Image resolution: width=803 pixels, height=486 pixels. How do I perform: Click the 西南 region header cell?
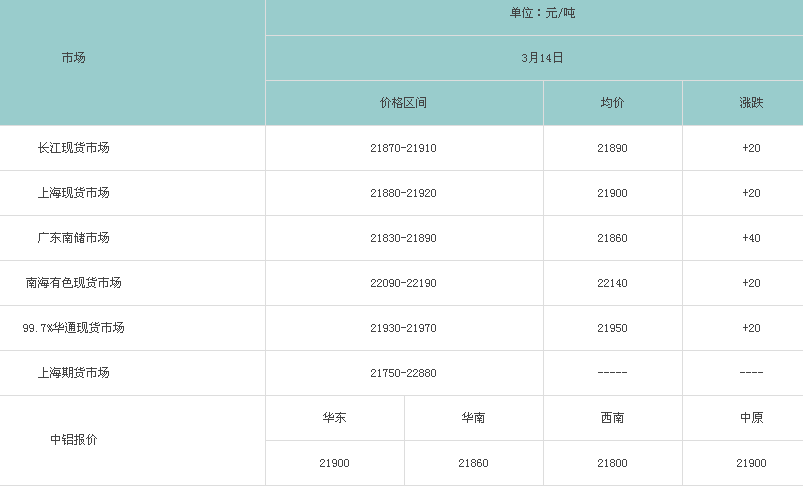point(612,418)
